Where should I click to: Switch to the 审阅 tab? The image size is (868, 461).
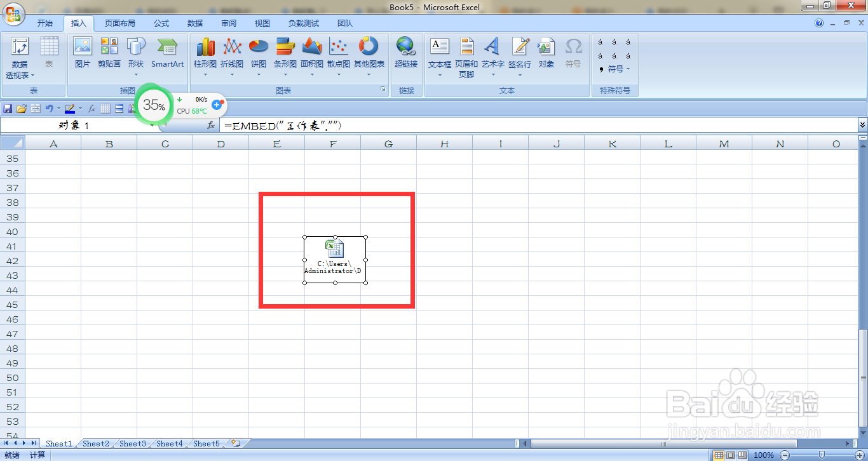[x=229, y=23]
